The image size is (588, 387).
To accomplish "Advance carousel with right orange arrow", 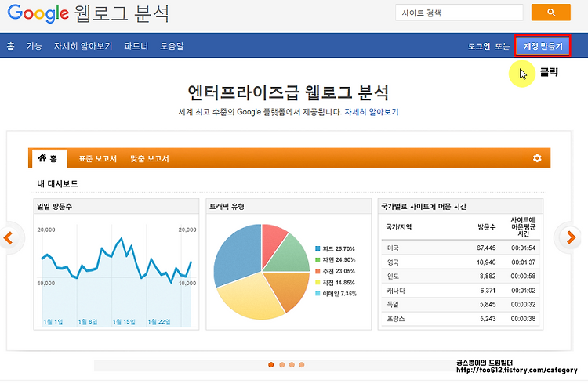I will pyautogui.click(x=571, y=237).
